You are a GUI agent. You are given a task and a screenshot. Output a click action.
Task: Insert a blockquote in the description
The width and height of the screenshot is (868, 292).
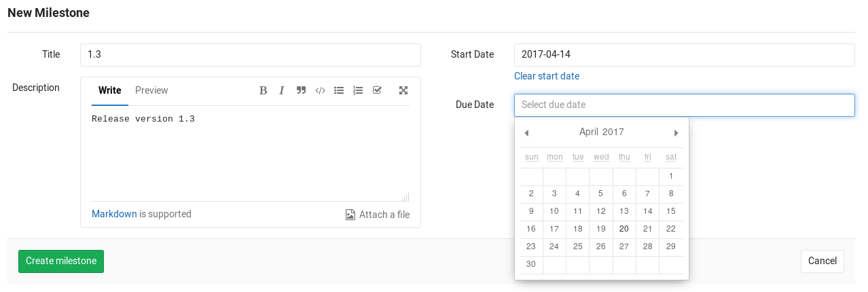click(301, 90)
